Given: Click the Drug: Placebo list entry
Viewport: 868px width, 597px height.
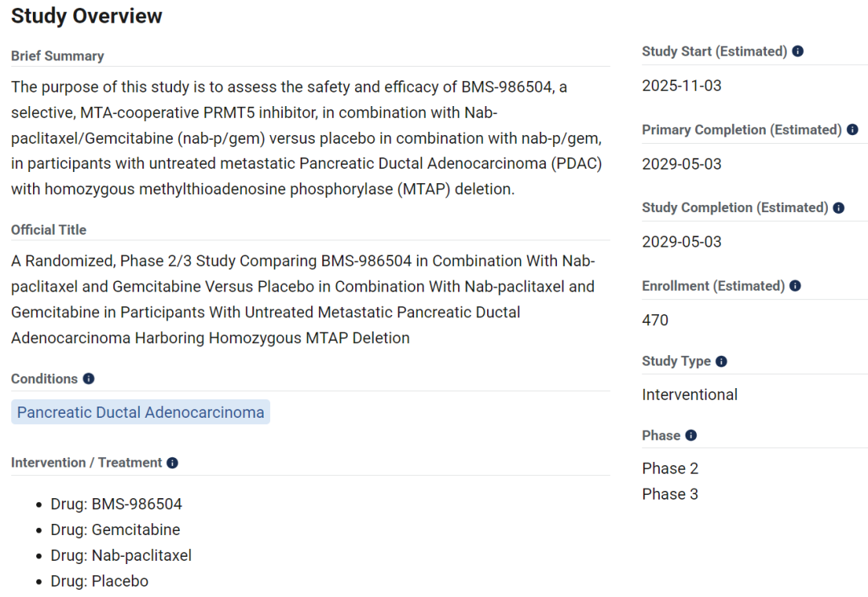Looking at the screenshot, I should click(x=99, y=581).
